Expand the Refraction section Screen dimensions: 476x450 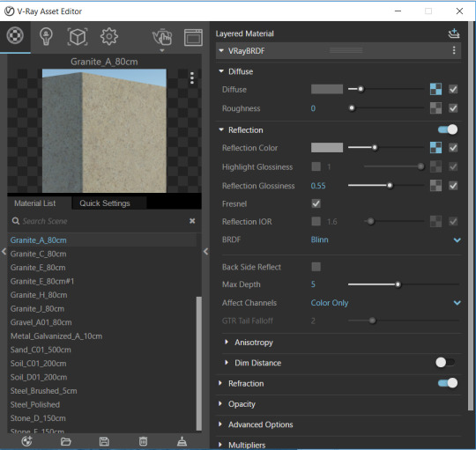click(220, 383)
